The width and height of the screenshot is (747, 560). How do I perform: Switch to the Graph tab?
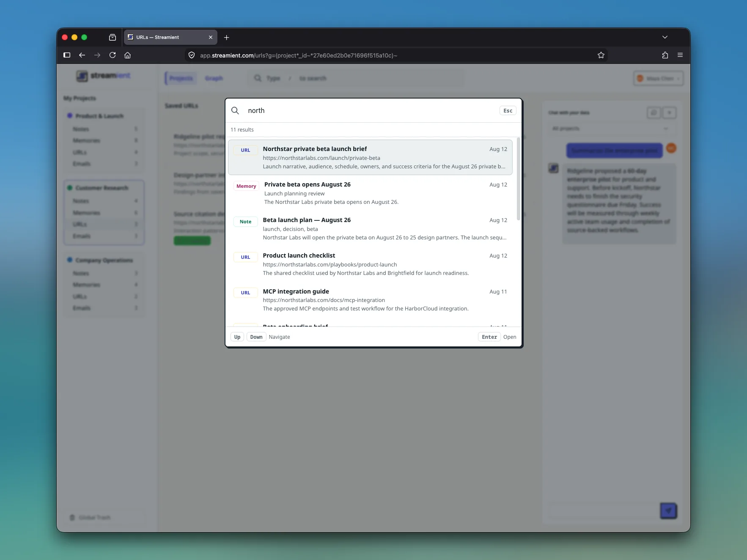pos(214,78)
